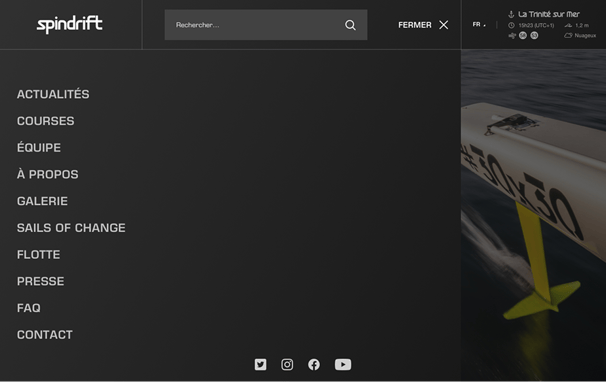Image resolution: width=606 pixels, height=382 pixels.
Task: Select Contact from the menu
Action: [x=44, y=335]
